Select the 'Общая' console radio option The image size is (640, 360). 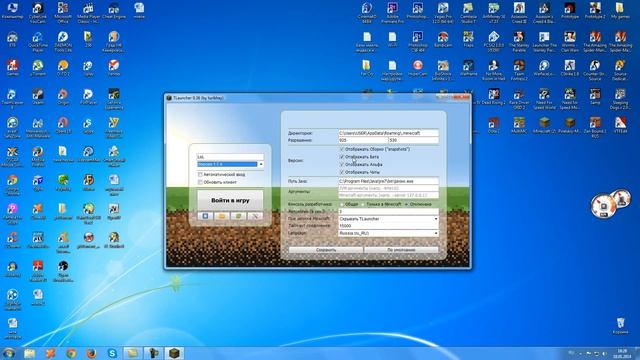click(x=342, y=204)
